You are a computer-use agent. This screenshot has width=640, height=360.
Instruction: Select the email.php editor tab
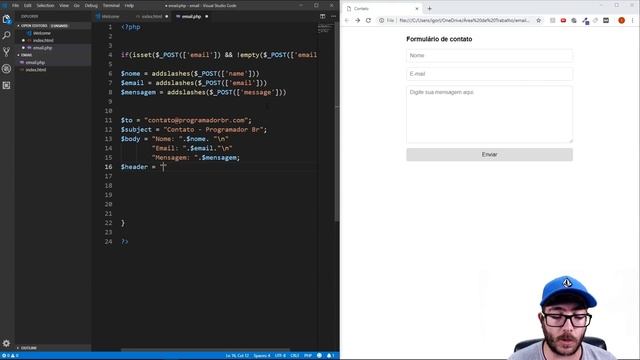[191, 16]
